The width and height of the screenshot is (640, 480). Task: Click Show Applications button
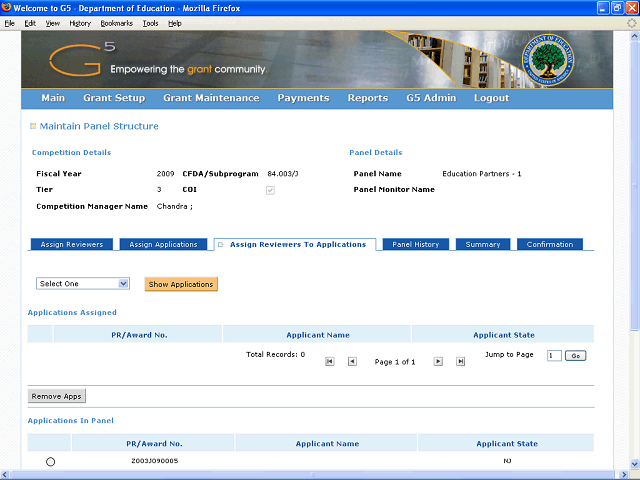[181, 284]
